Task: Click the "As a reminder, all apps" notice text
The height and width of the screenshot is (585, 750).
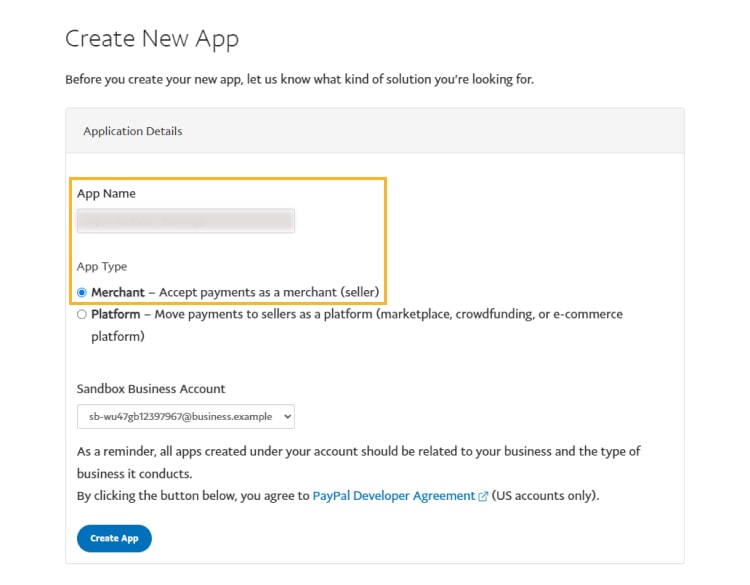Action: point(358,452)
